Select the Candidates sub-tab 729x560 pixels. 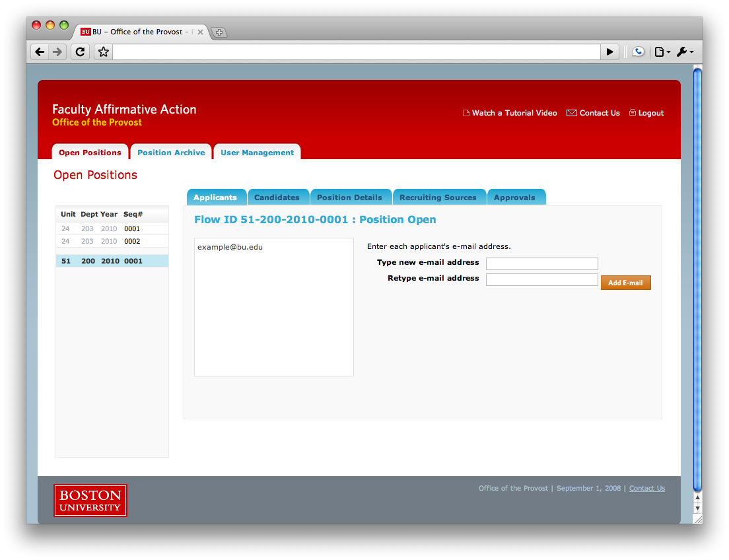(x=277, y=197)
